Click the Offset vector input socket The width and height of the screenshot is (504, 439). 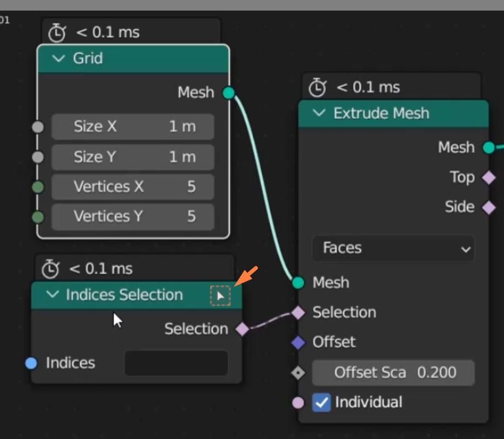(298, 342)
